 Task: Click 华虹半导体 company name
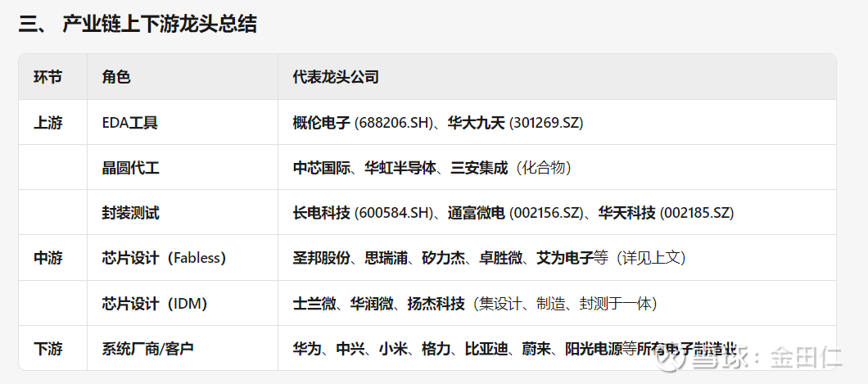[400, 168]
